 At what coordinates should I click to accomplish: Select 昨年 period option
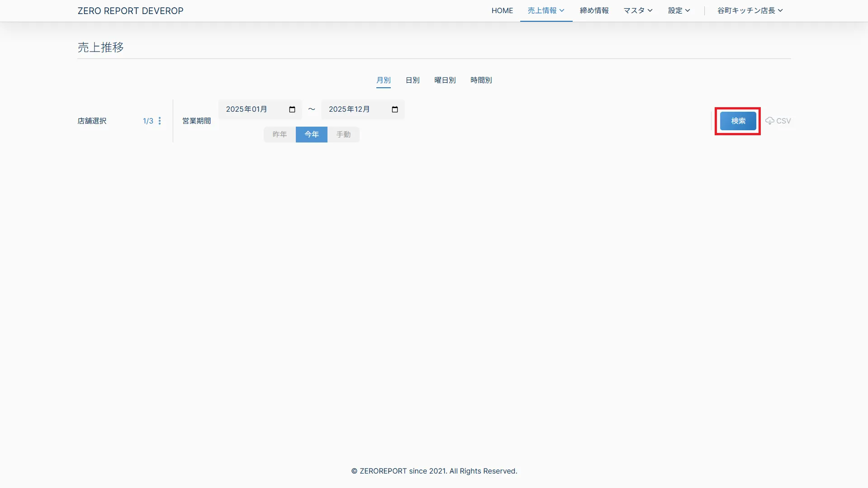tap(280, 134)
